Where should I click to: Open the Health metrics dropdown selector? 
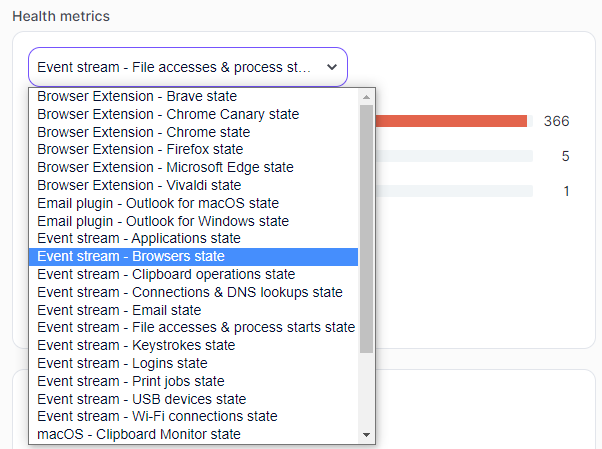[187, 67]
